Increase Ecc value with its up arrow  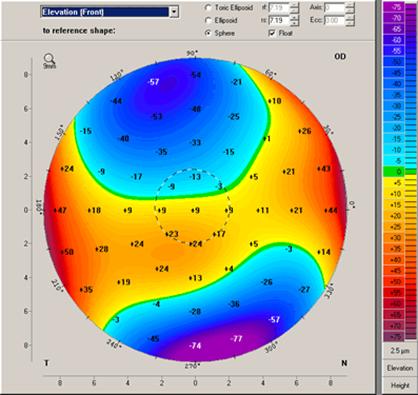coord(349,18)
